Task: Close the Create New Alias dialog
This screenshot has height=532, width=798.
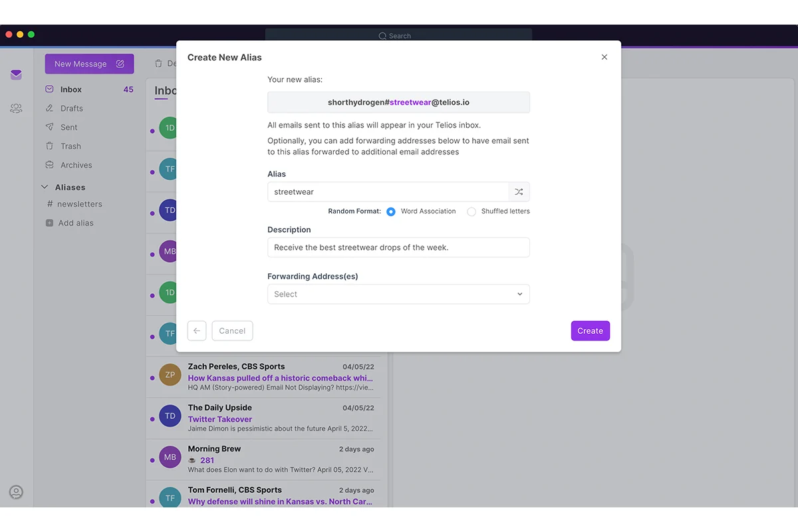Action: (x=604, y=57)
